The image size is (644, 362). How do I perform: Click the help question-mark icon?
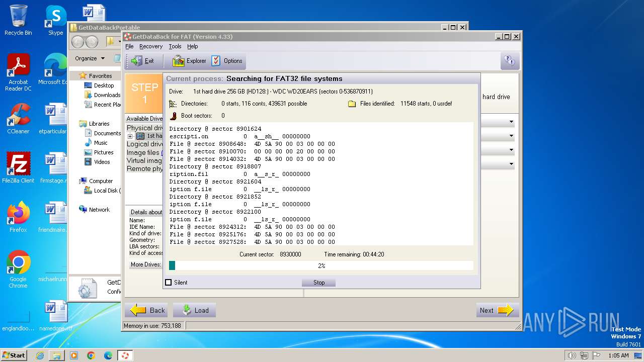(x=510, y=61)
